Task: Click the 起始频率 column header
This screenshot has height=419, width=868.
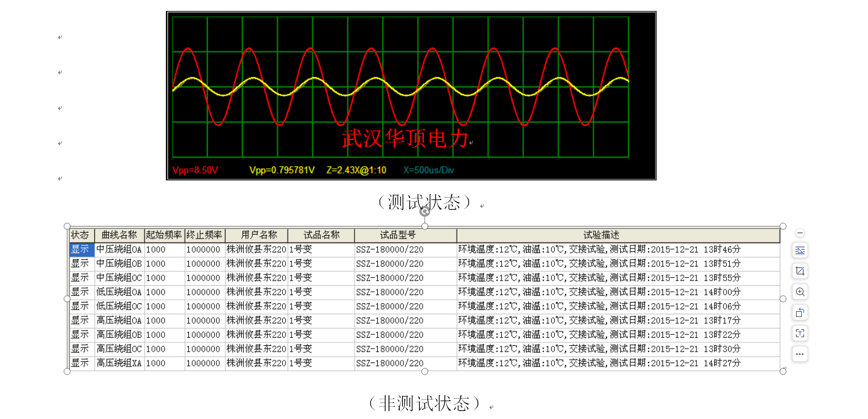Action: click(x=164, y=235)
